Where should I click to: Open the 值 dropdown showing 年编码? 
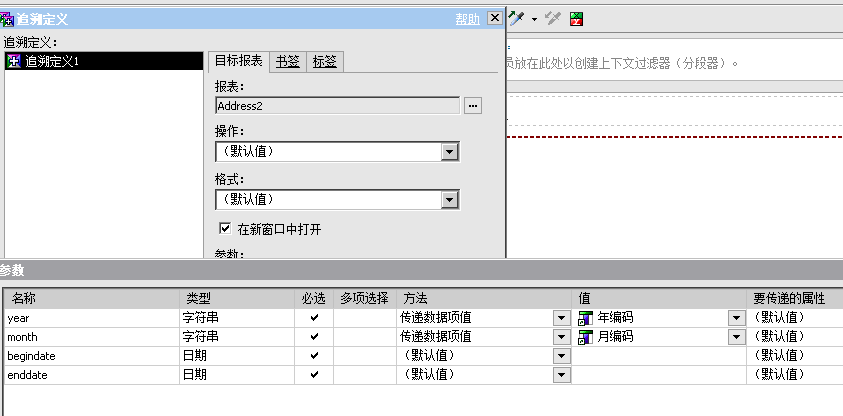[736, 318]
